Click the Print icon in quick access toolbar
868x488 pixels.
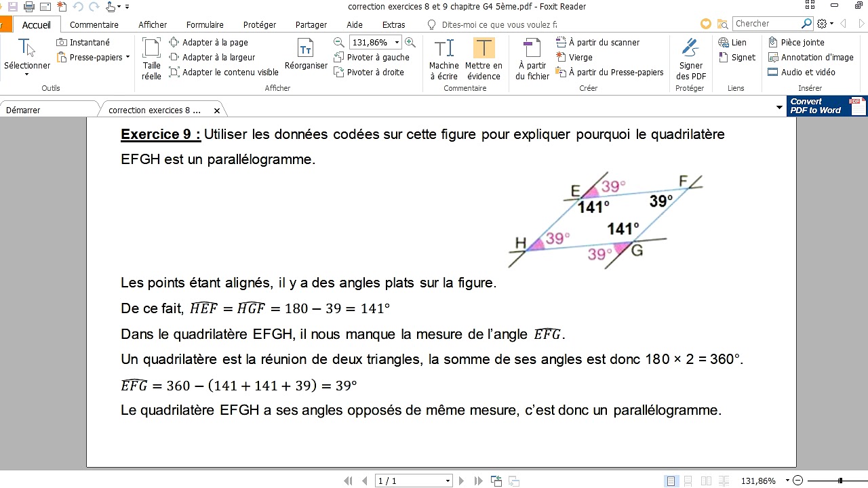point(29,7)
